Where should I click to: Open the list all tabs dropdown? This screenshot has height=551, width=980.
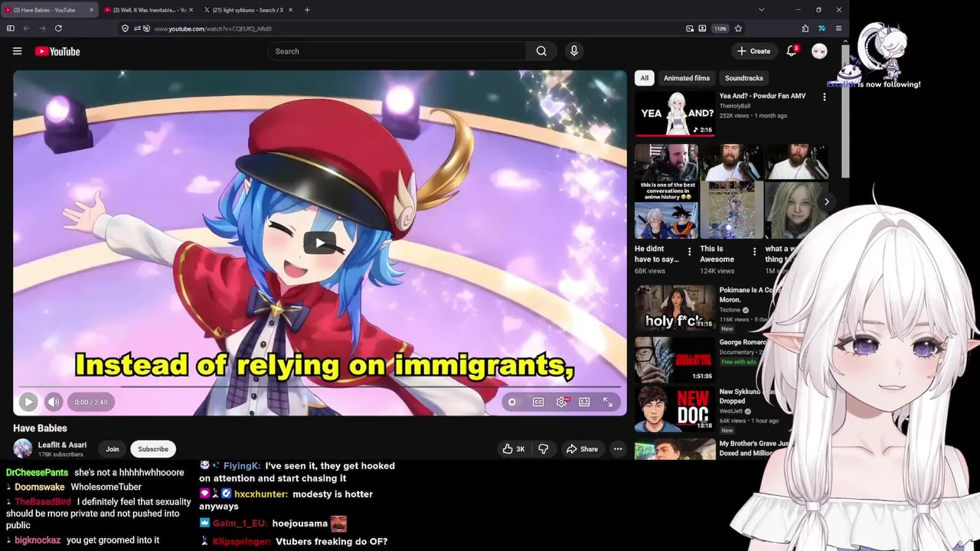click(x=761, y=10)
